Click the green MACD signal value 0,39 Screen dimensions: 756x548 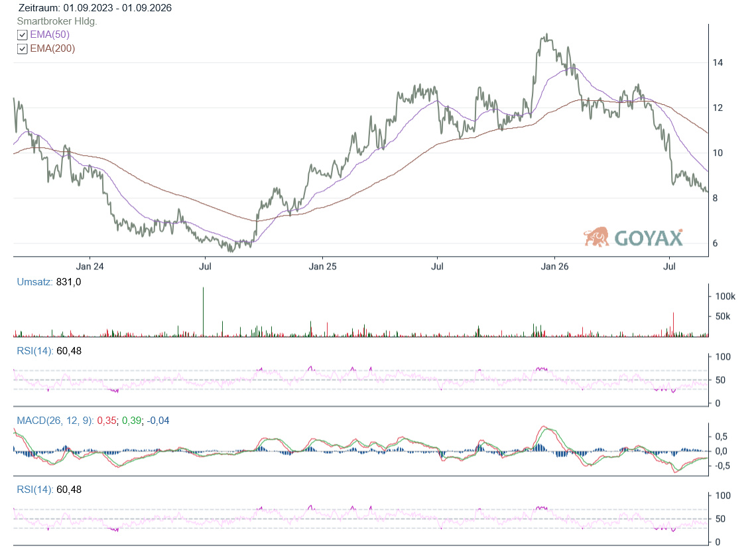(x=131, y=421)
